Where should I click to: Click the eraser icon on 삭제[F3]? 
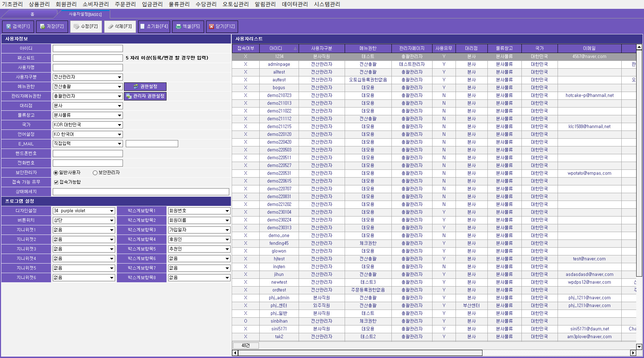(111, 27)
